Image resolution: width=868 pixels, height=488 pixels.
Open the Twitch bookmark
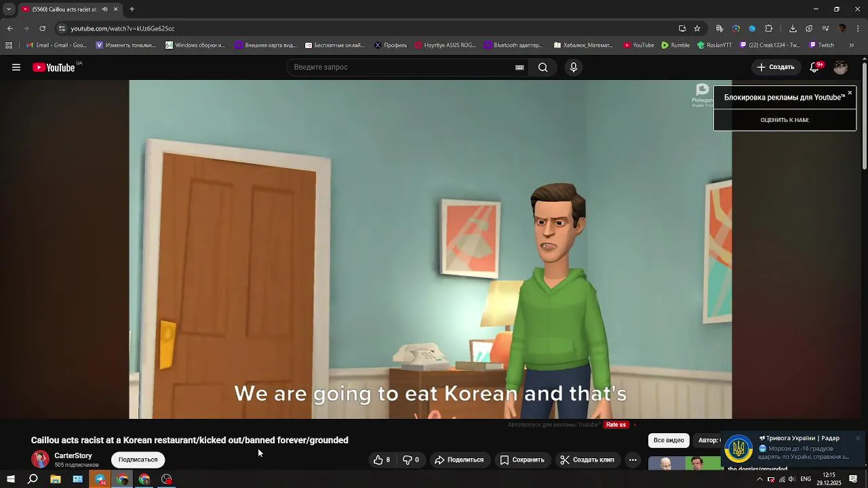coord(821,45)
